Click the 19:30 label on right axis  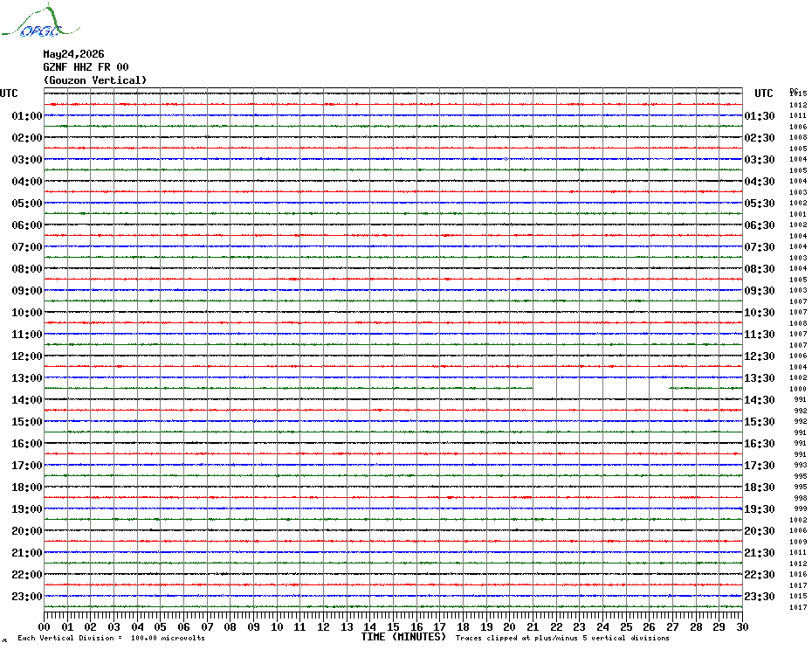point(760,509)
